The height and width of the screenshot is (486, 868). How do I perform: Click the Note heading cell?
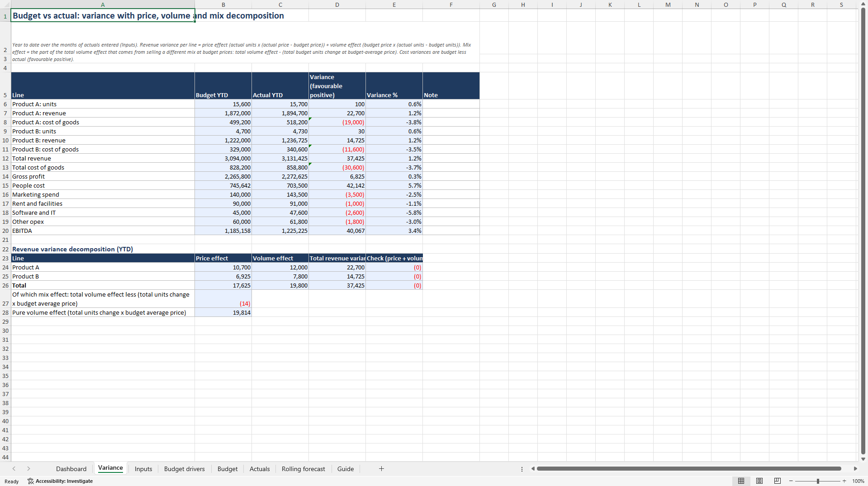pos(451,86)
